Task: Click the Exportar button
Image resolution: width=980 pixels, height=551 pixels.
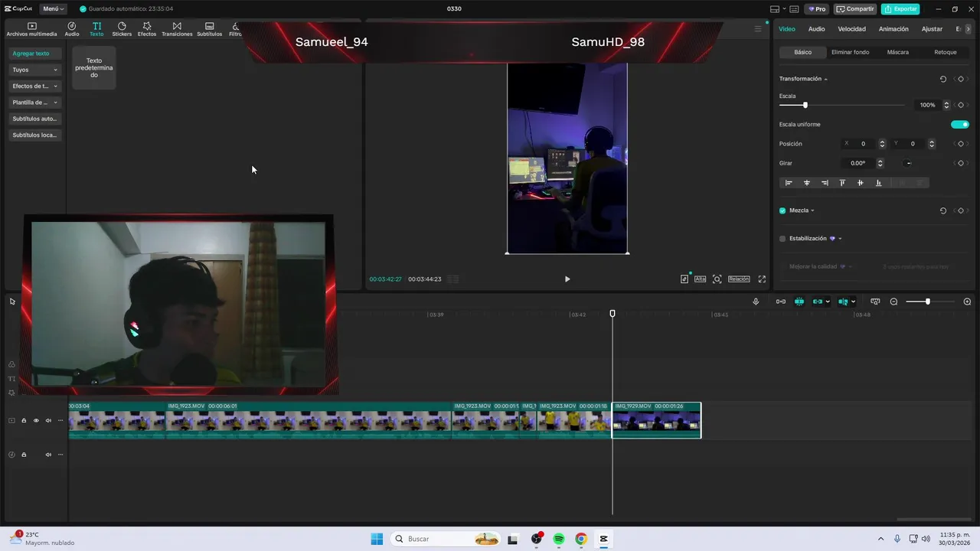Action: [x=900, y=9]
